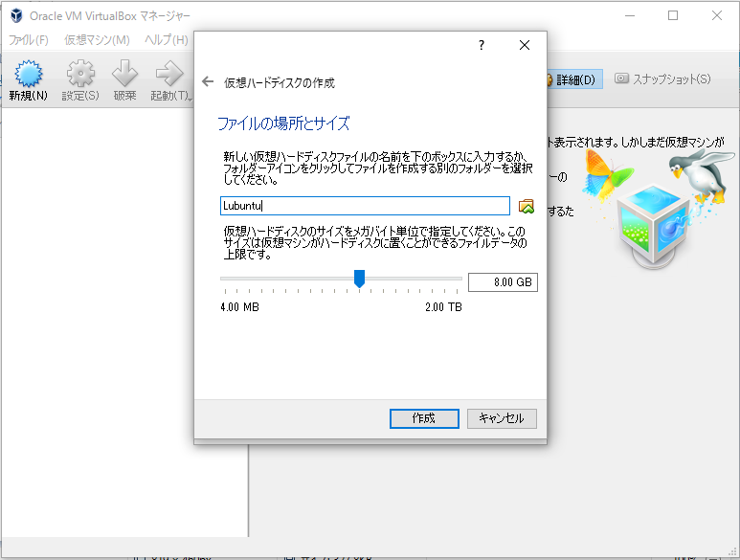Screen dimensions: 740x560
Task: Click the 4.00 MB minimum label
Action: (239, 307)
